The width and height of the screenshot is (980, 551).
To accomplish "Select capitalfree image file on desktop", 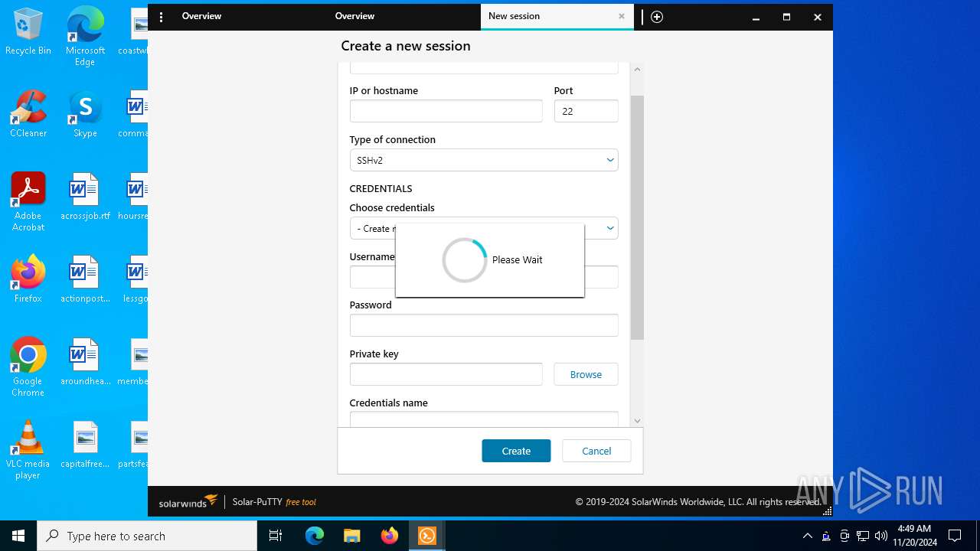I will pos(85,445).
